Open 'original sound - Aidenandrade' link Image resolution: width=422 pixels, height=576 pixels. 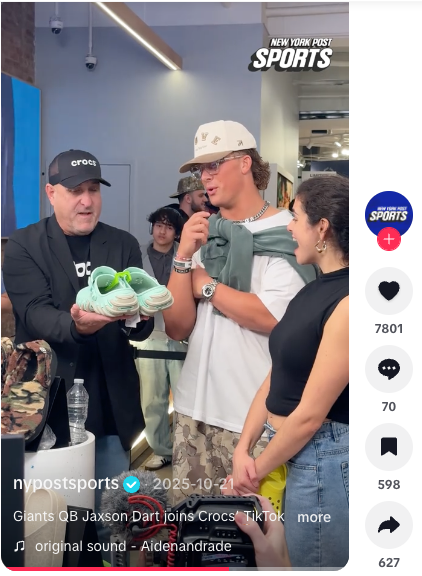point(133,546)
